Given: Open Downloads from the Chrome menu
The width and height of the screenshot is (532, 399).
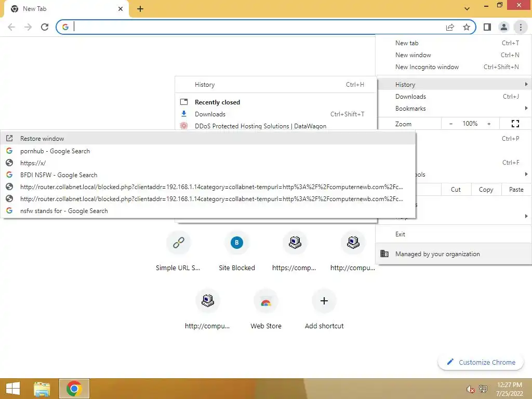Looking at the screenshot, I should [x=454, y=96].
